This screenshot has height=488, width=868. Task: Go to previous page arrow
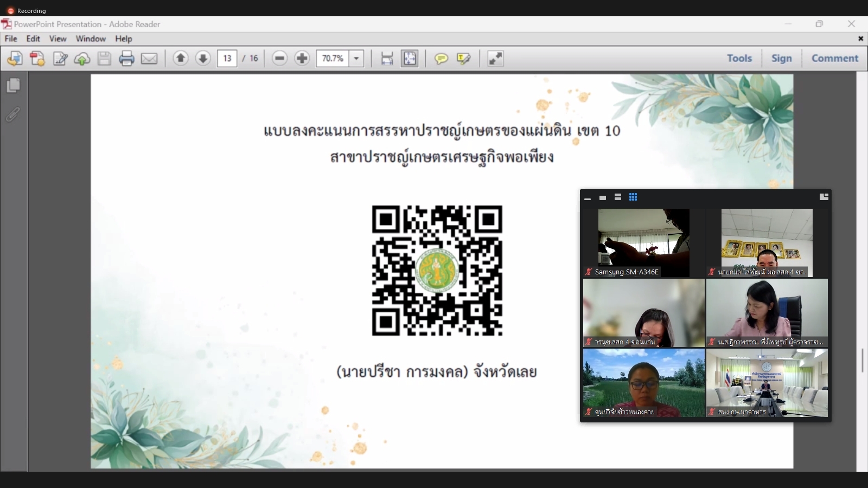[x=181, y=58]
